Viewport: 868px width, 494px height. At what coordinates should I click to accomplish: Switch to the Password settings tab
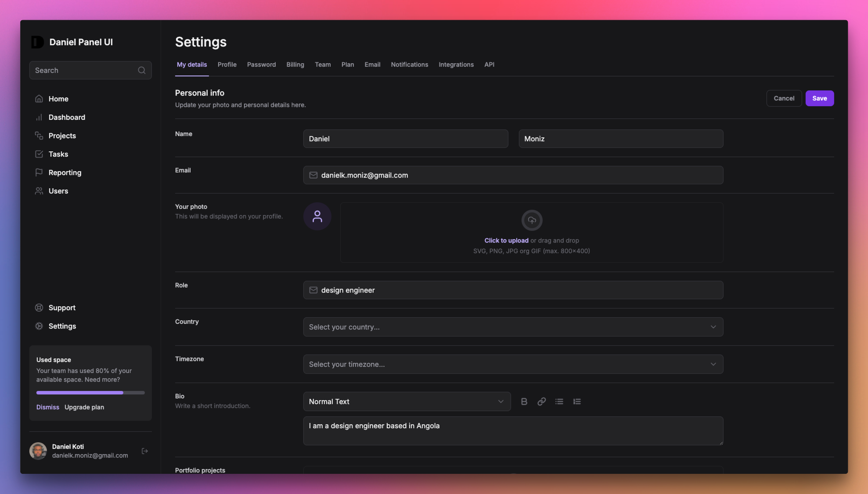(x=261, y=64)
